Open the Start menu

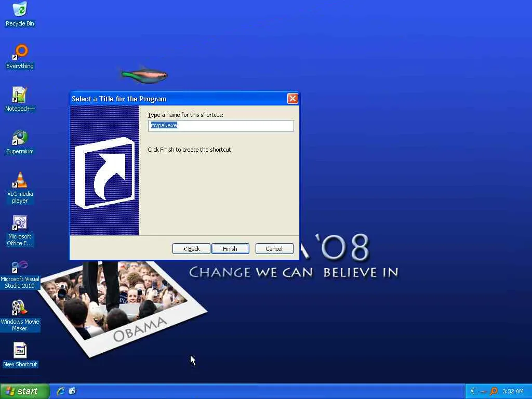pyautogui.click(x=25, y=391)
